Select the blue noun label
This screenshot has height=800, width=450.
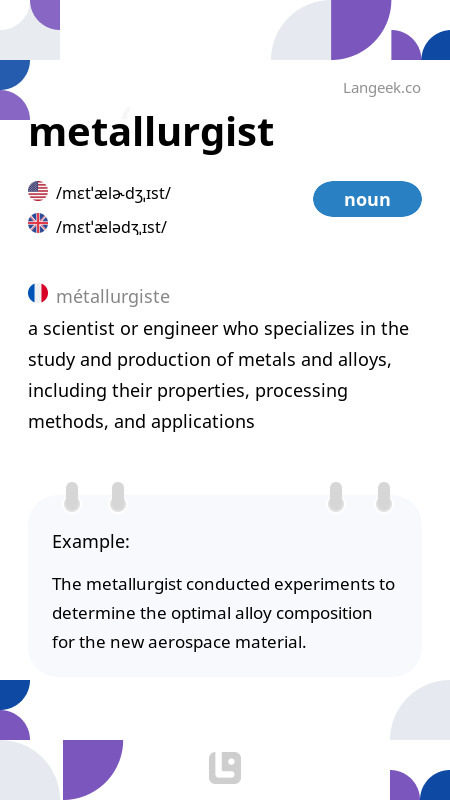coord(367,199)
